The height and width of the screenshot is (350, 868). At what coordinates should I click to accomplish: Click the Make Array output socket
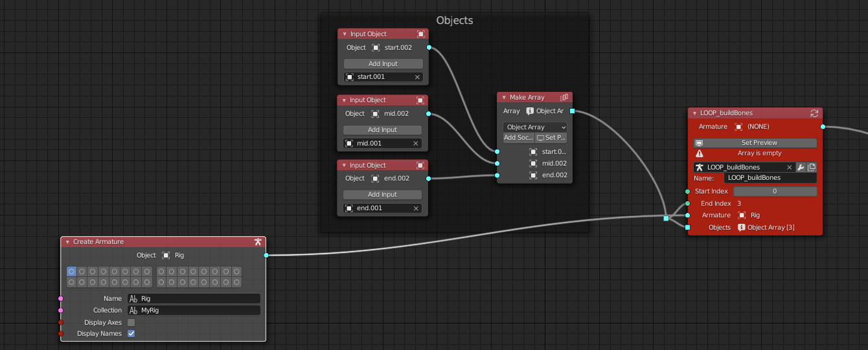[x=573, y=111]
